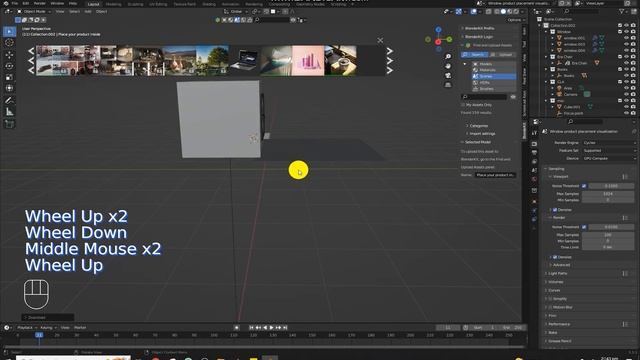Open the Render menu
This screenshot has height=360, width=640.
point(40,3)
